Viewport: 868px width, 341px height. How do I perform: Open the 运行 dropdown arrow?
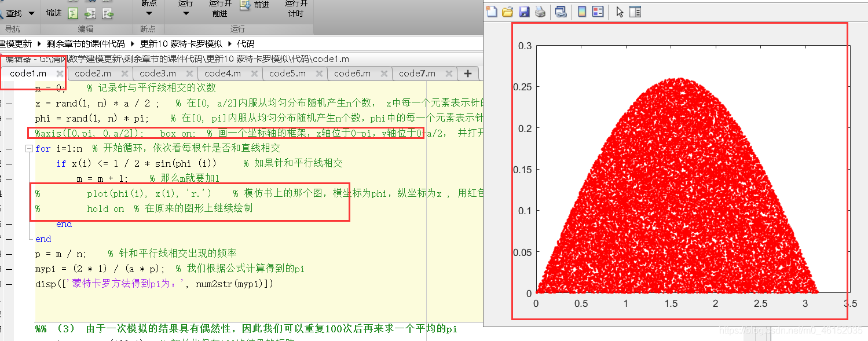(185, 13)
